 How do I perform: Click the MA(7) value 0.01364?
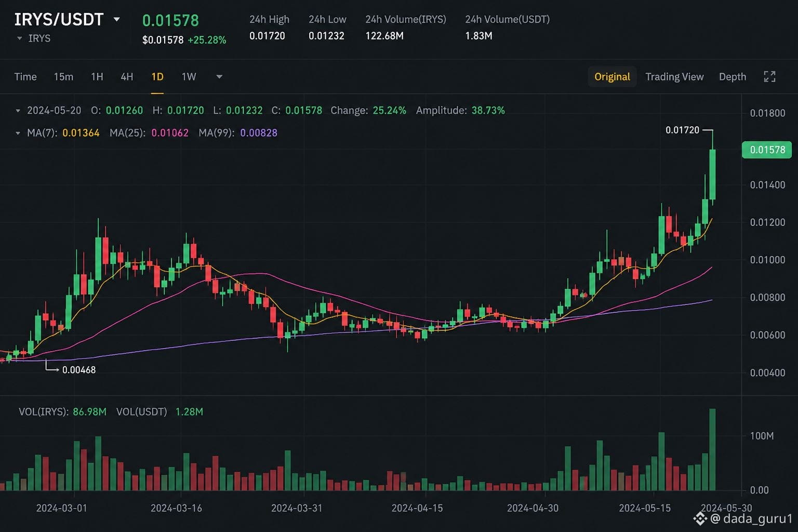(x=81, y=133)
